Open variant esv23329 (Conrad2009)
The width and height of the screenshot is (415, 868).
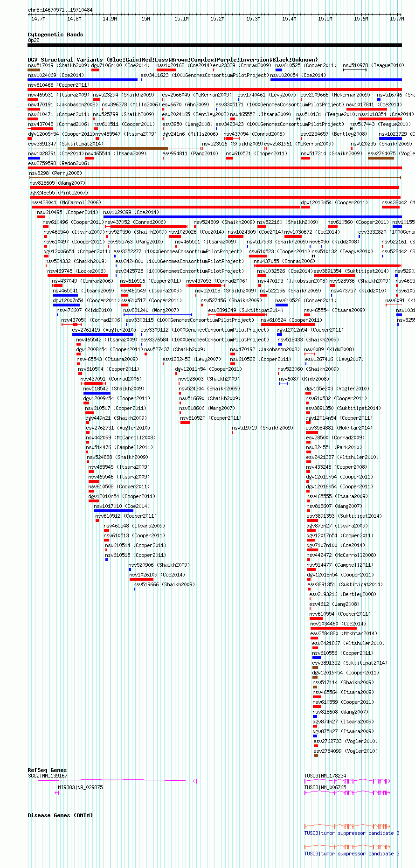pos(242,65)
